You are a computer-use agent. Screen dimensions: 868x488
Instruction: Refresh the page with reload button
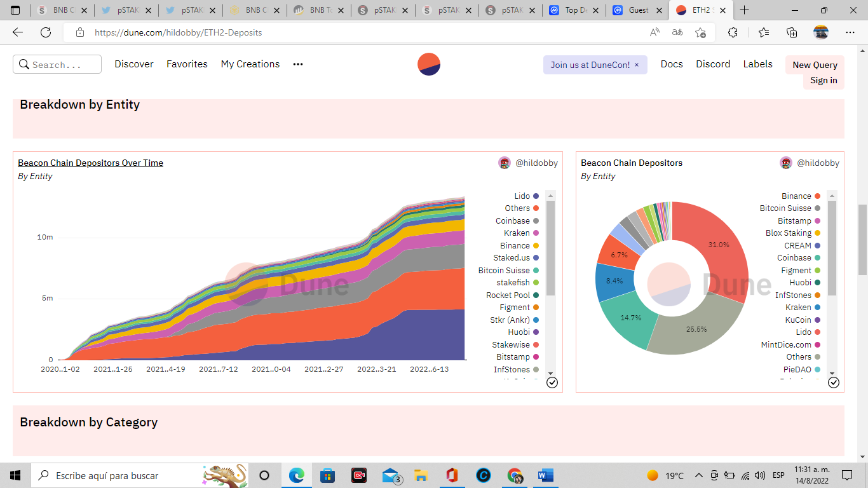pos(46,32)
